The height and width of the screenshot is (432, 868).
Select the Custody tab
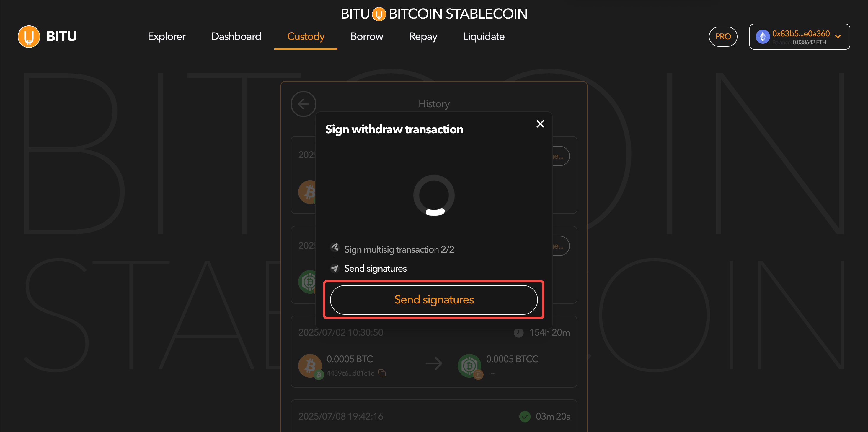pyautogui.click(x=306, y=36)
